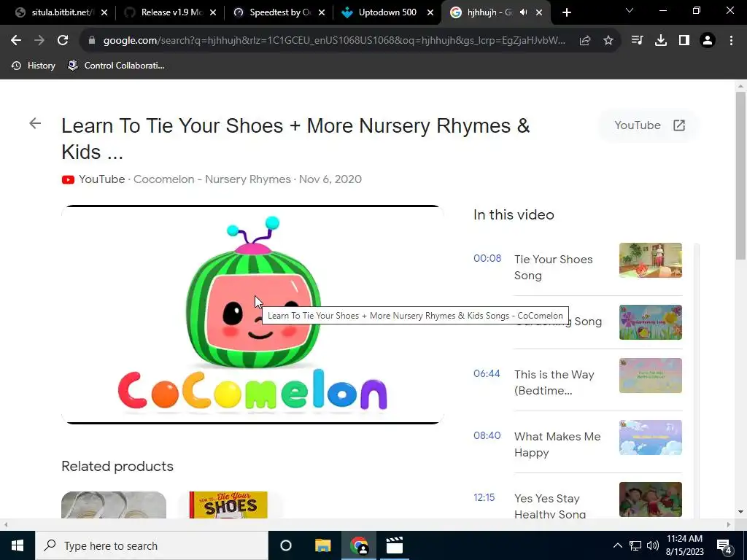Click the lock icon in the address bar

(x=92, y=41)
